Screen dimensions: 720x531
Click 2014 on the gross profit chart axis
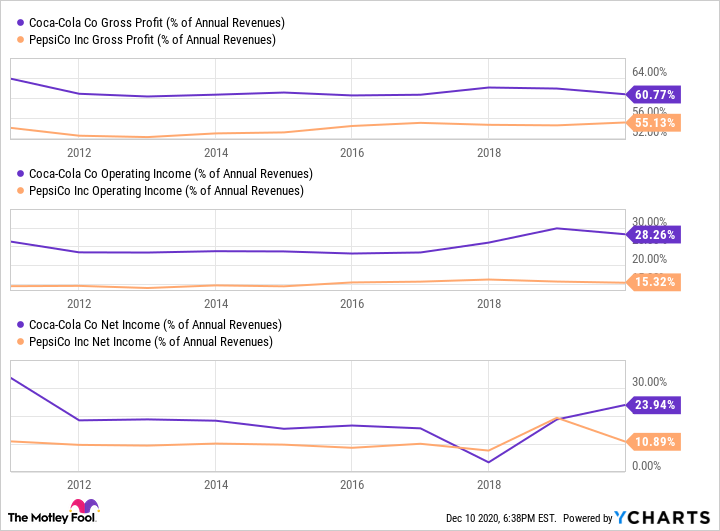[x=215, y=152]
